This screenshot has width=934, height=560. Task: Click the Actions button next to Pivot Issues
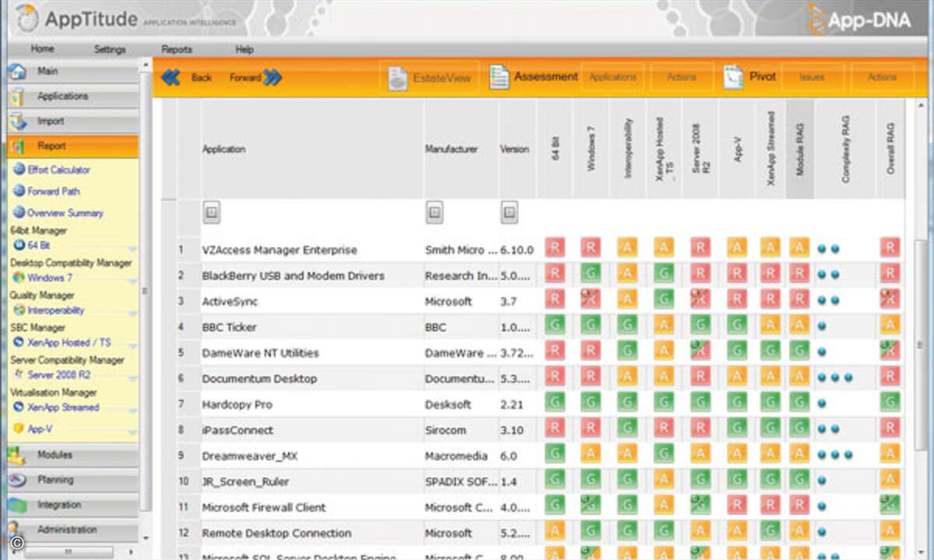(882, 78)
